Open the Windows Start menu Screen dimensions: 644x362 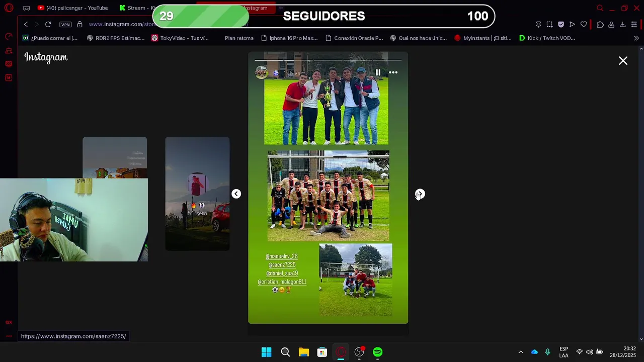pos(267,352)
